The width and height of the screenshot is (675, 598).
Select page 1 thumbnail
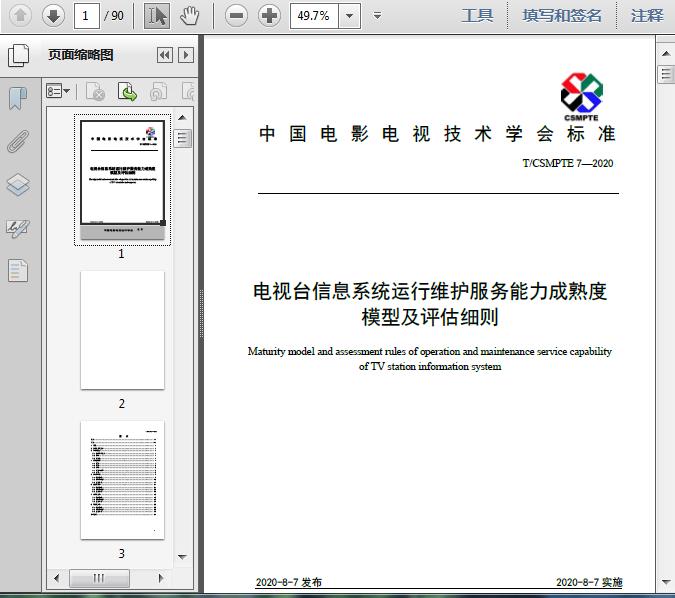(122, 180)
